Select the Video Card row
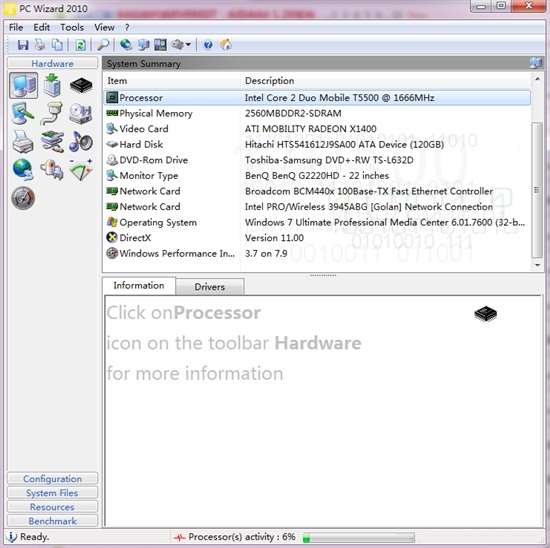The height and width of the screenshot is (548, 550). pos(317,129)
